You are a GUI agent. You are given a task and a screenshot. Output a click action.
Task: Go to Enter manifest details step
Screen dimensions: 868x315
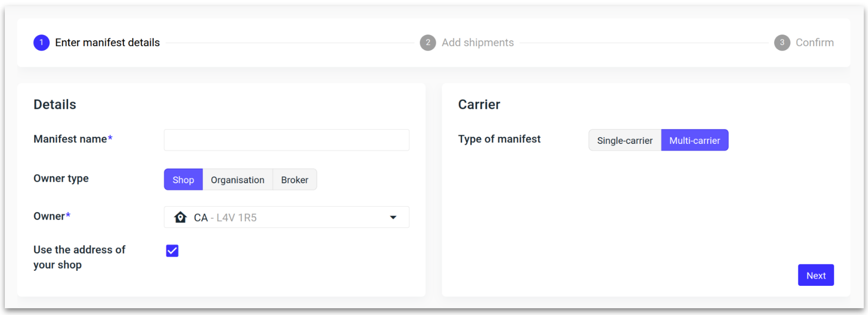pos(107,43)
